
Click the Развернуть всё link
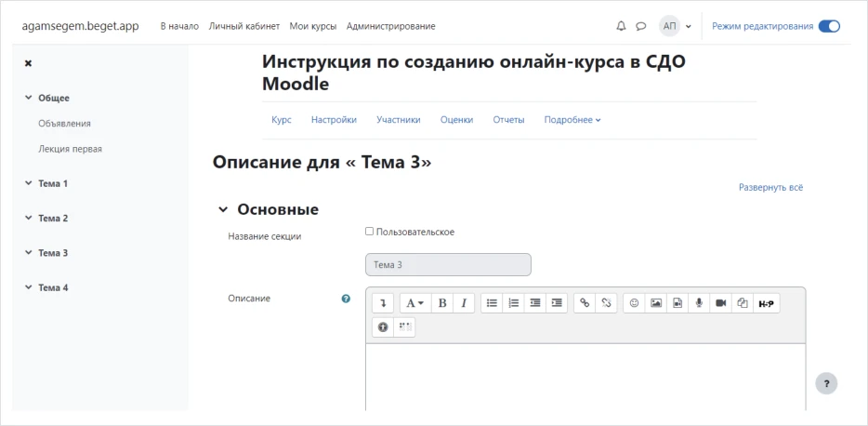(770, 187)
